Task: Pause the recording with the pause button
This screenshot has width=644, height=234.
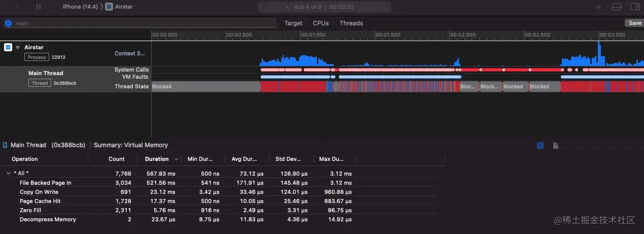Action: coord(39,7)
